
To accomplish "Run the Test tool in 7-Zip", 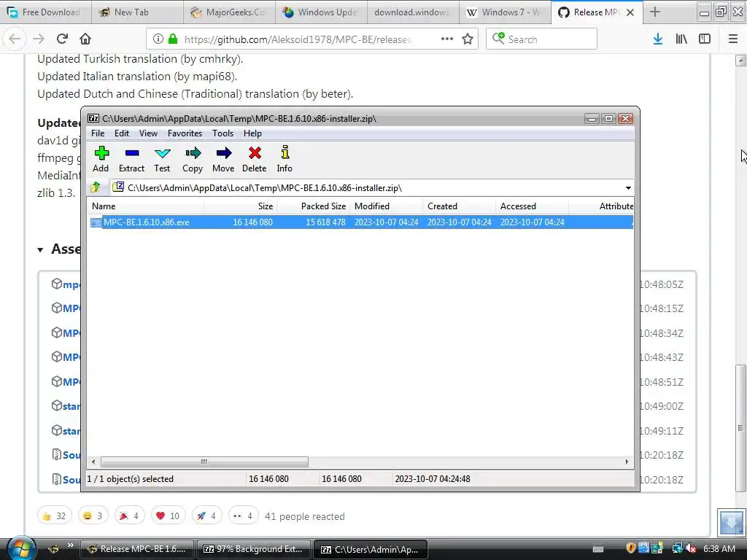I will point(162,159).
